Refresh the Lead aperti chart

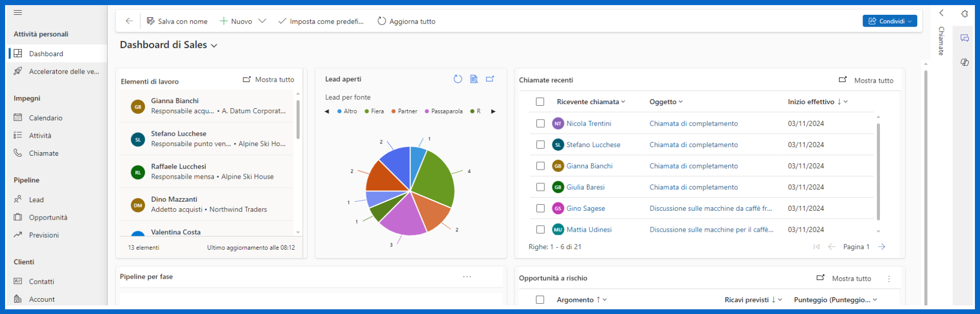(x=458, y=79)
